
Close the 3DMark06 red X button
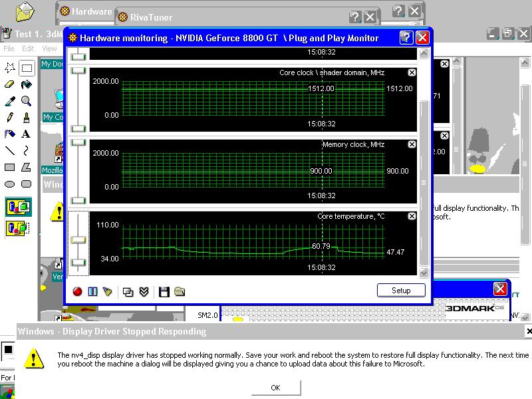coord(500,289)
